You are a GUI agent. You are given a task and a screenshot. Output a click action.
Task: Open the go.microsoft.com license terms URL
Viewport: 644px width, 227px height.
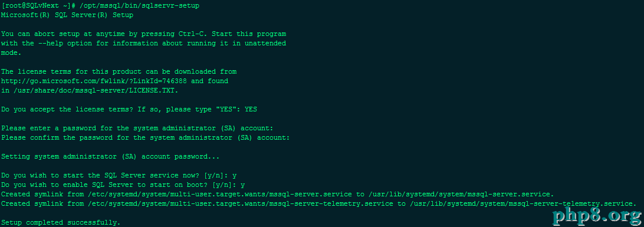pyautogui.click(x=94, y=81)
